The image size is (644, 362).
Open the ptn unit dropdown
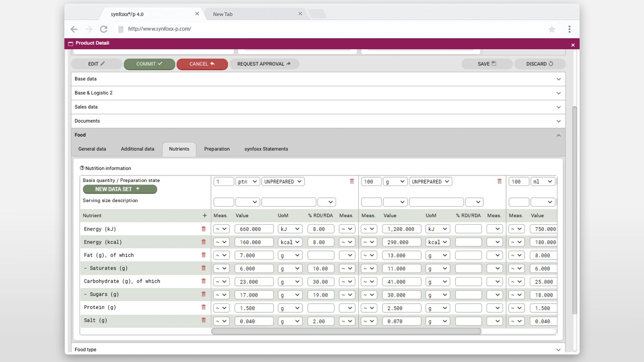click(x=248, y=182)
